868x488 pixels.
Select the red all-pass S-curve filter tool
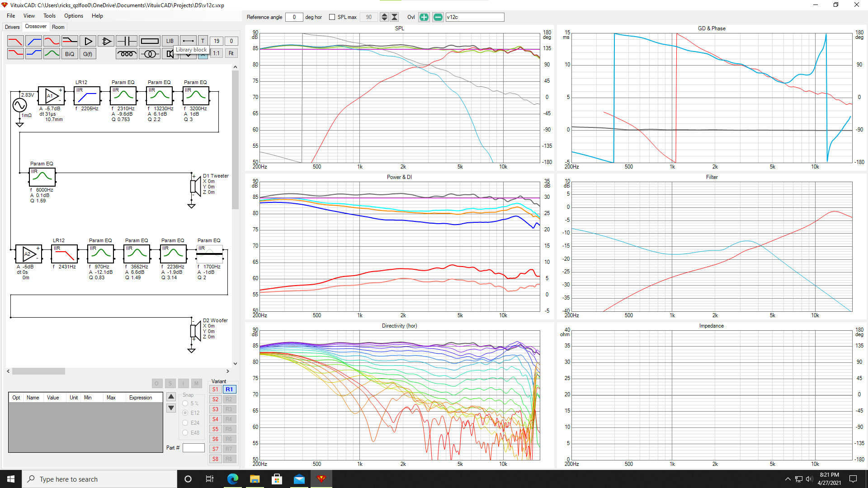coord(52,41)
